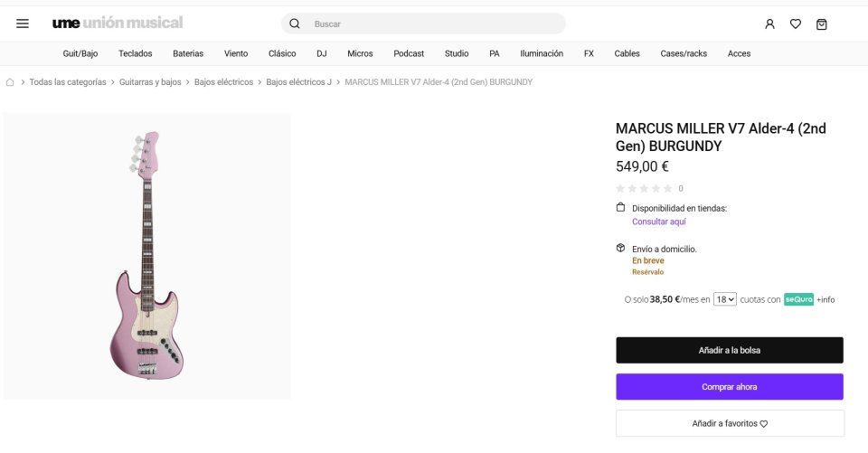Screen dimensions: 868x453
Task: Rate product with the fifth star
Action: pyautogui.click(x=668, y=189)
